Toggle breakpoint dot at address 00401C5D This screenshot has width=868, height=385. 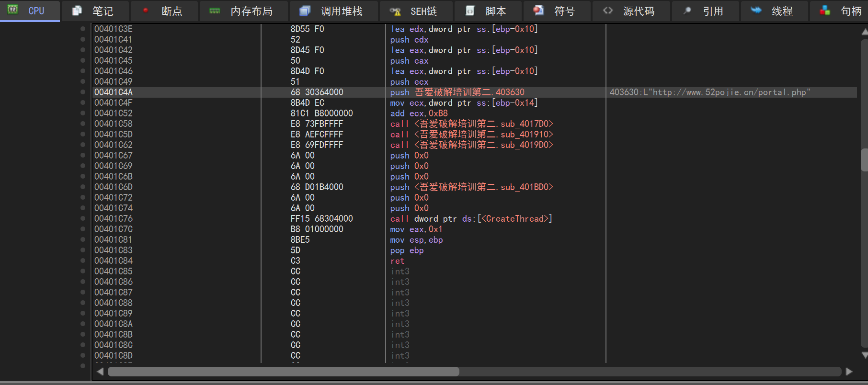(x=83, y=135)
